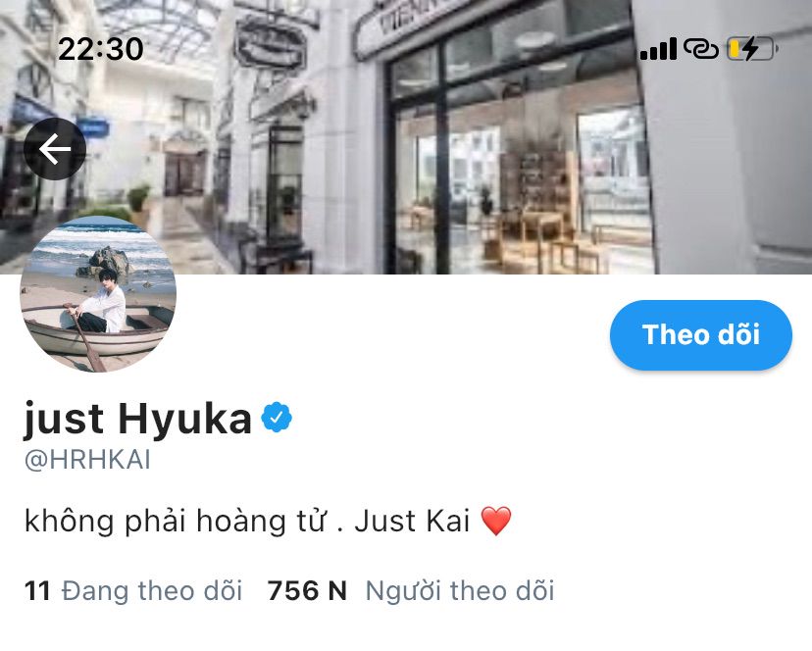Open the storefront header banner image
The image size is (812, 651).
pyautogui.click(x=406, y=136)
